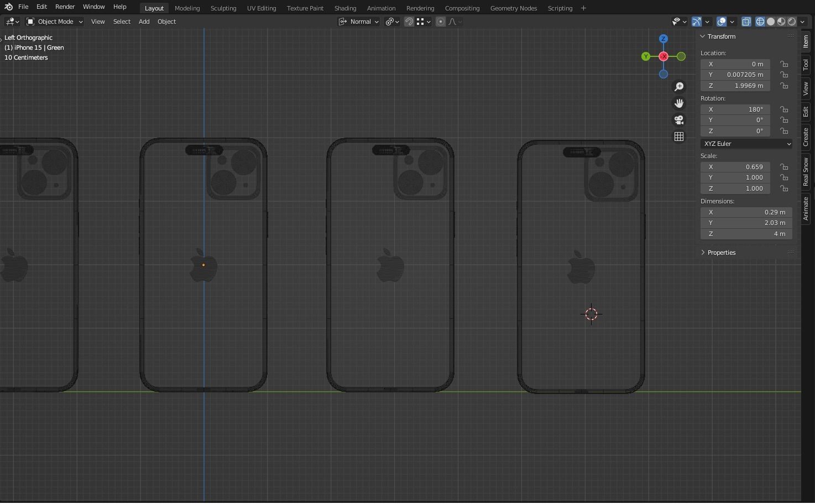Switch to rendered viewport shading
This screenshot has height=504, width=815.
(792, 22)
